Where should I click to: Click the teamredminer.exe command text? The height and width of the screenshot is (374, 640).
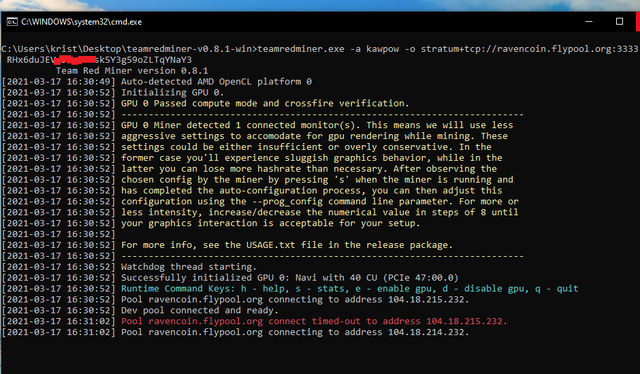pos(301,49)
